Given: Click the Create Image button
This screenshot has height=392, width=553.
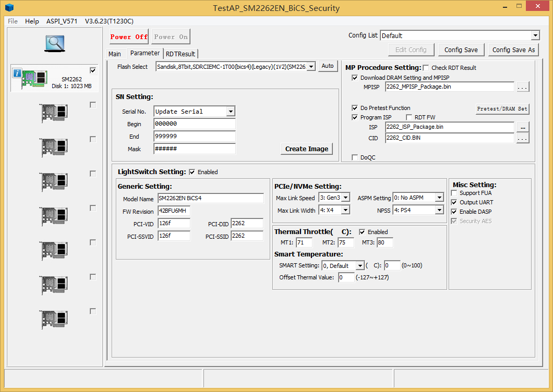Looking at the screenshot, I should pyautogui.click(x=307, y=149).
